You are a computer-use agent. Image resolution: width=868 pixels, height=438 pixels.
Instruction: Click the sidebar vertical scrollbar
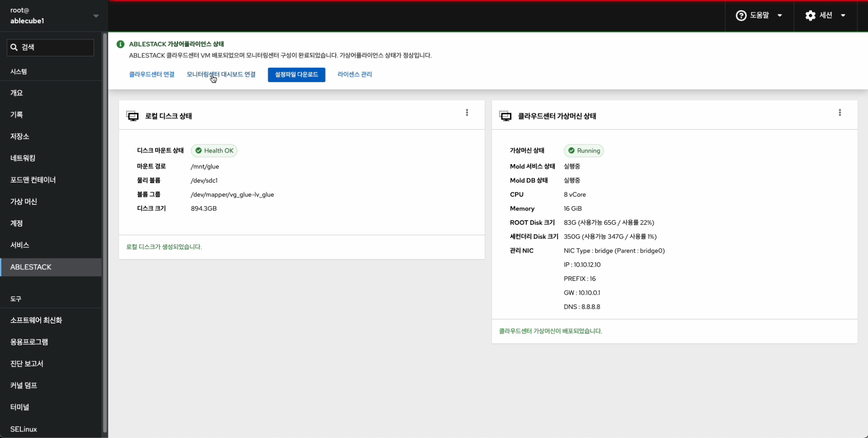pyautogui.click(x=105, y=232)
